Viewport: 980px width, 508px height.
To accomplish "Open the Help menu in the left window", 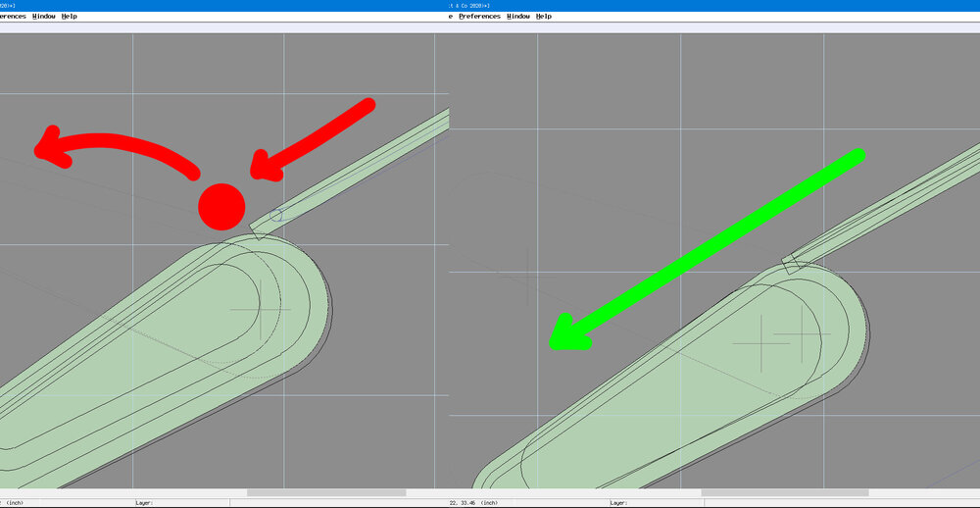I will tap(70, 17).
